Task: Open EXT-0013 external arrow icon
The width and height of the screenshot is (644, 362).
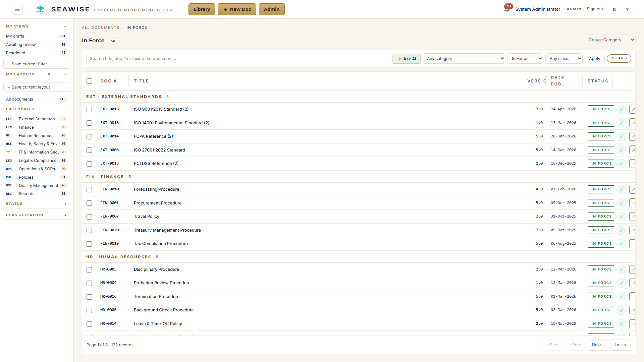Action: 633,164
